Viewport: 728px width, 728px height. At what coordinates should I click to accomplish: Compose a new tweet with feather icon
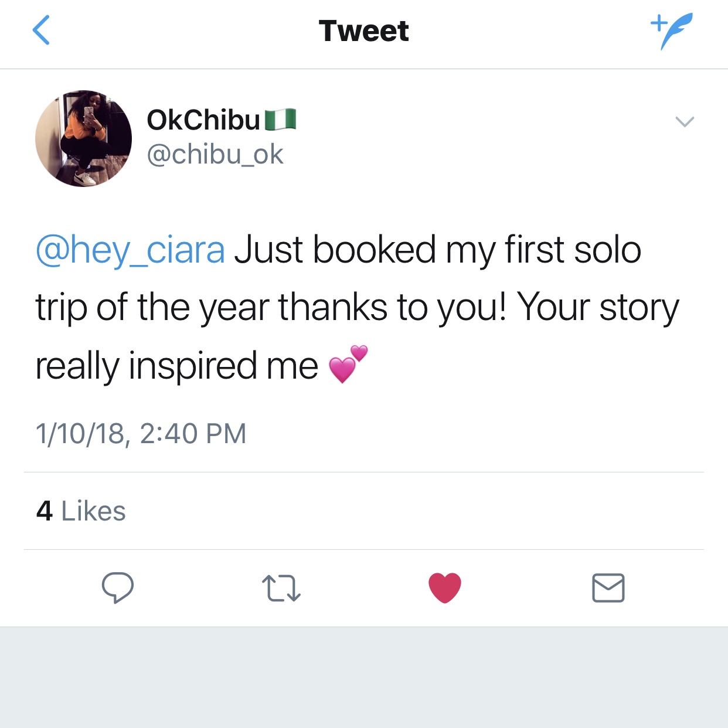pos(672,30)
